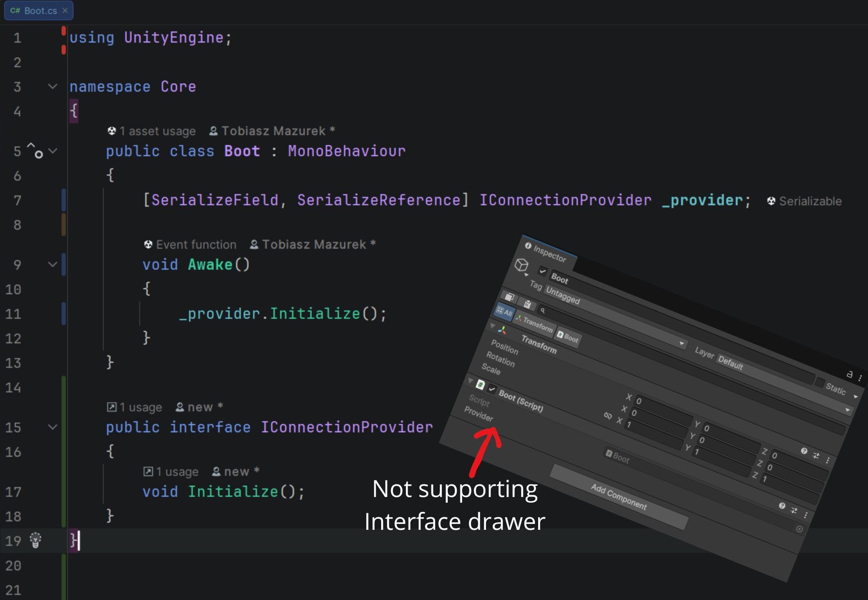
Task: Click the gutter inheritance marker on line 5
Action: click(36, 150)
